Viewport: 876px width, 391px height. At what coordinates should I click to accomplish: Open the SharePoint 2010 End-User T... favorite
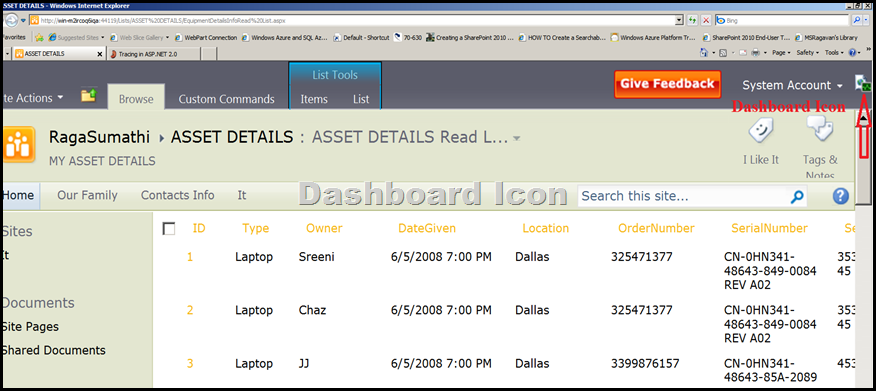click(746, 37)
